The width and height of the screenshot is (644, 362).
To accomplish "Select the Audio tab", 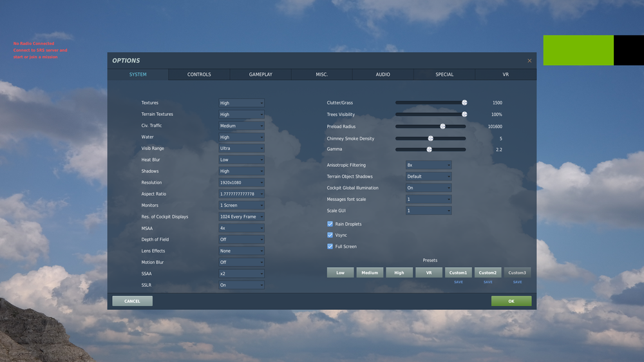I will coord(383,74).
